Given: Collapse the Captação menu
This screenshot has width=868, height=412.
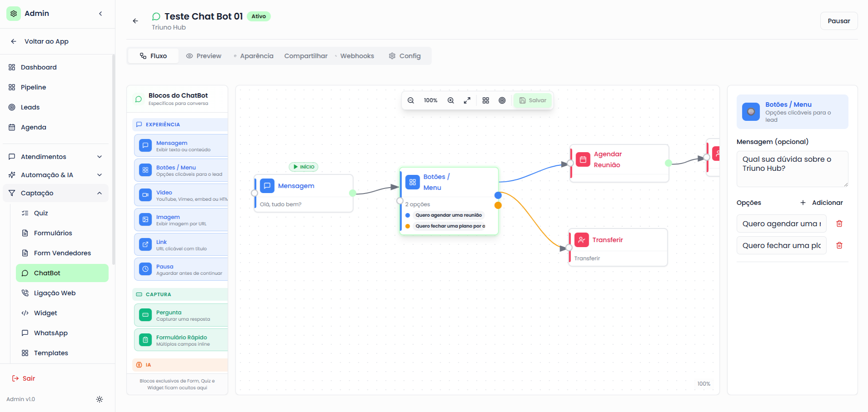Looking at the screenshot, I should point(55,193).
